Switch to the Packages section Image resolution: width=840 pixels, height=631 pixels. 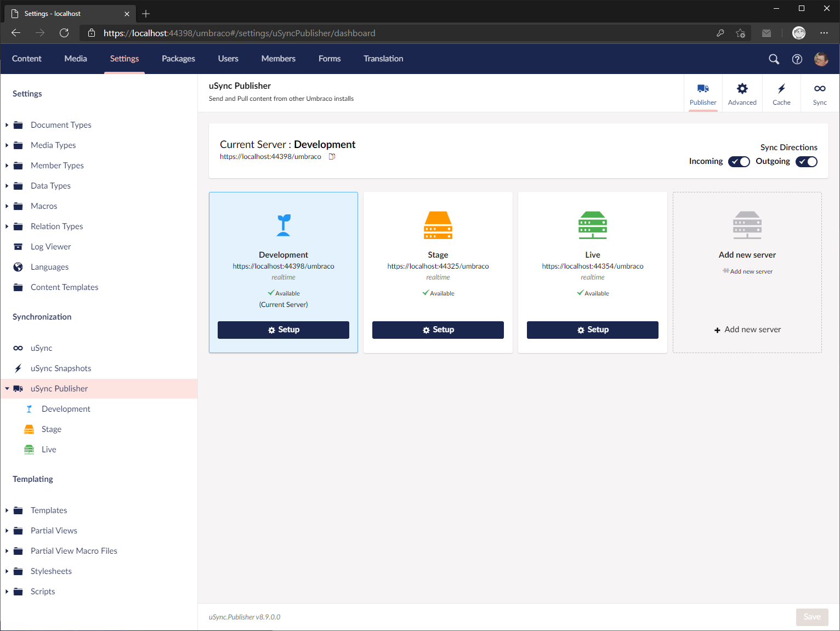(x=178, y=59)
